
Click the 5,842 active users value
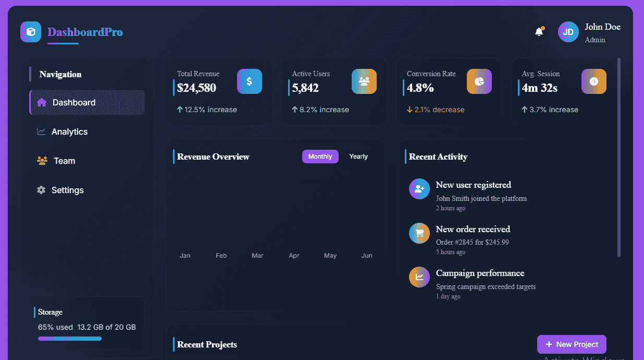click(x=305, y=88)
